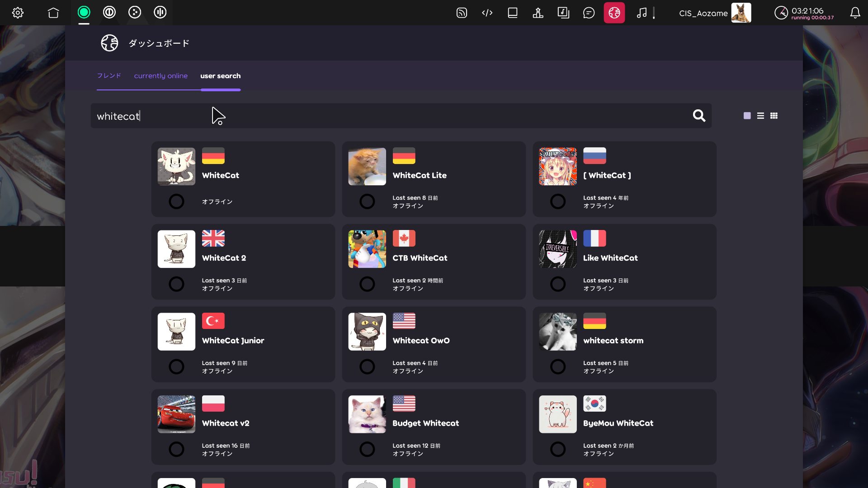Click the Canadian flag on CTB WhiteCat
The height and width of the screenshot is (488, 868).
pyautogui.click(x=404, y=238)
